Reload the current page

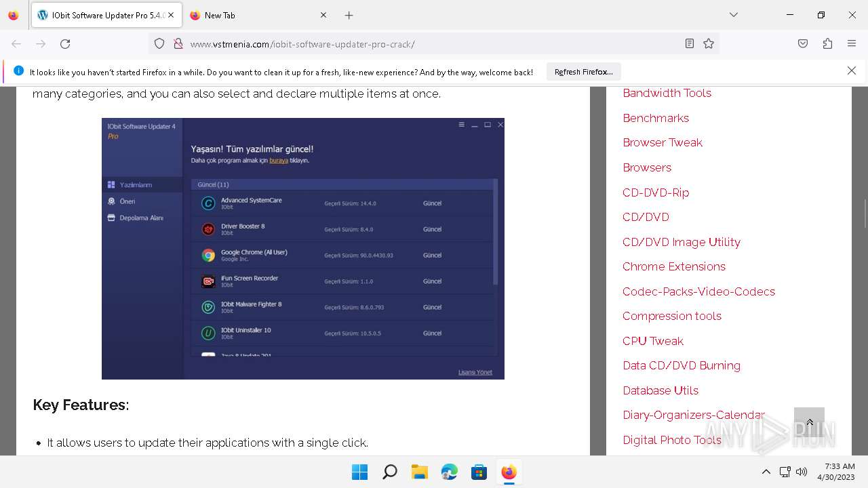65,44
